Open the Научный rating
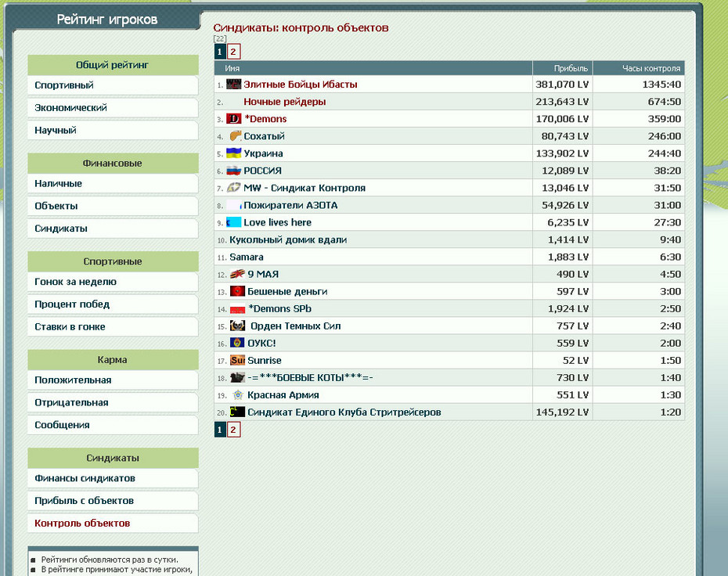The width and height of the screenshot is (728, 576). pos(113,131)
